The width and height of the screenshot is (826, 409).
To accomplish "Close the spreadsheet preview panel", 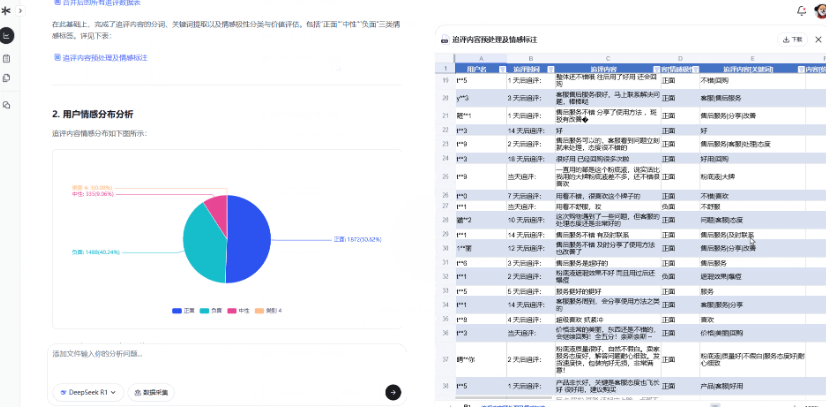I will pos(818,40).
